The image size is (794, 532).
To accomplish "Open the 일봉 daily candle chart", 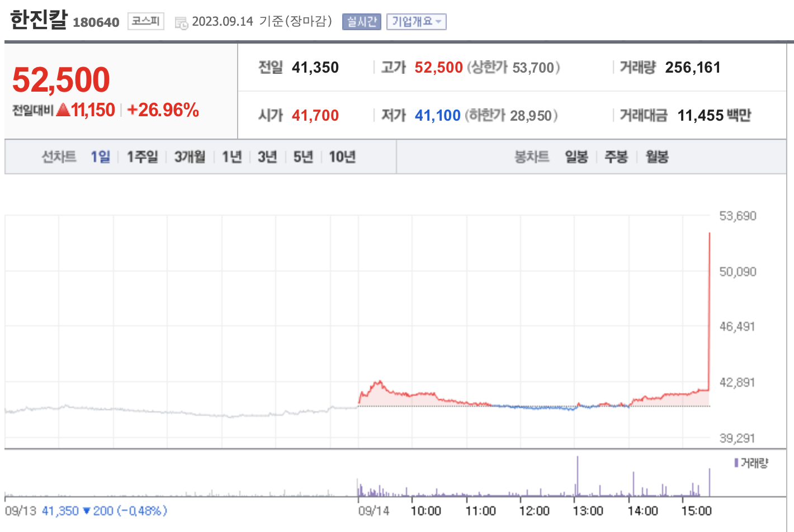I will (x=576, y=157).
